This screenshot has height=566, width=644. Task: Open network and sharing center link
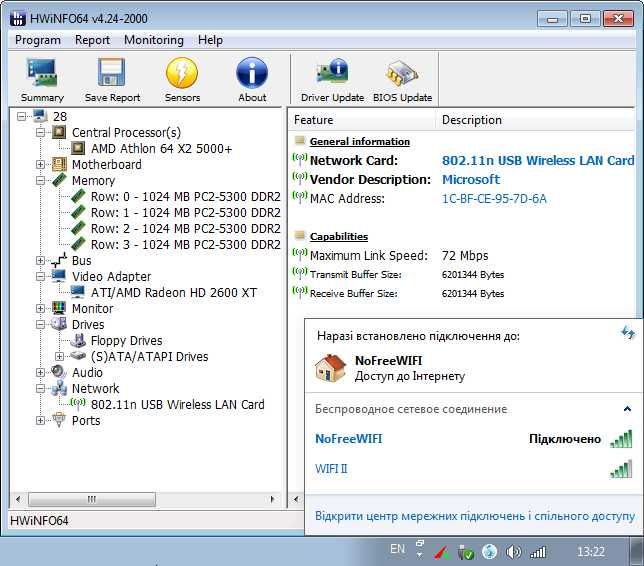click(x=475, y=516)
